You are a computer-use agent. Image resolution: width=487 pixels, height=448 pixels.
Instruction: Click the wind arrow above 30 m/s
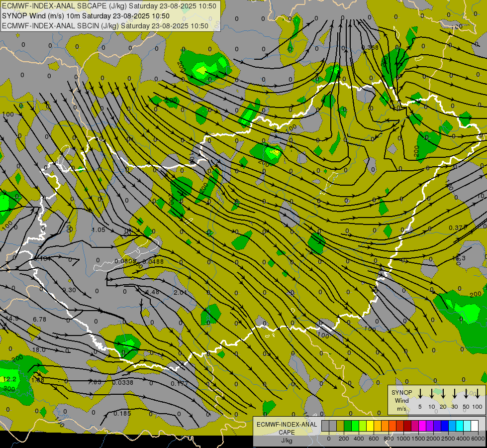coord(454,394)
